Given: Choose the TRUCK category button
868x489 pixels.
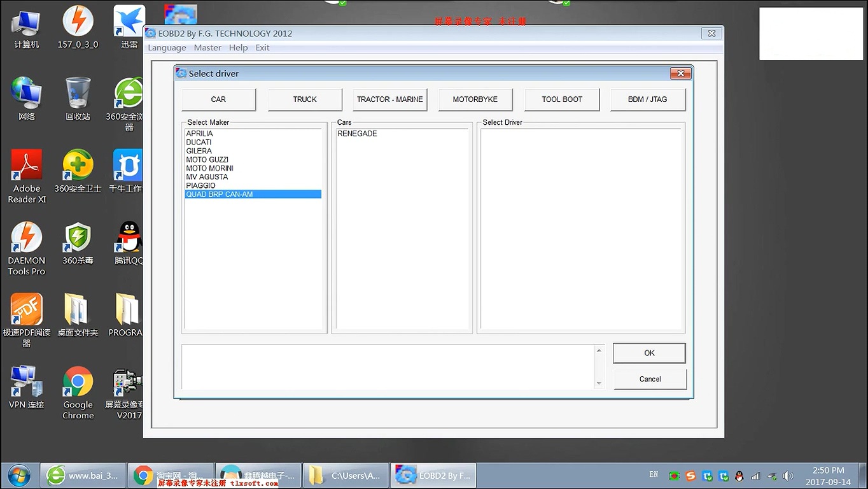Looking at the screenshot, I should pyautogui.click(x=305, y=99).
